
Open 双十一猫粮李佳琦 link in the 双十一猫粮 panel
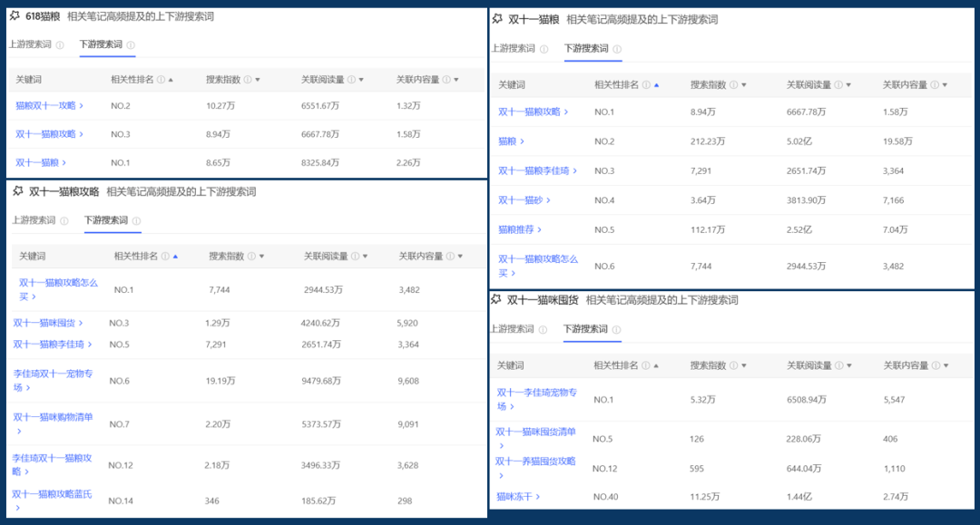(x=537, y=170)
